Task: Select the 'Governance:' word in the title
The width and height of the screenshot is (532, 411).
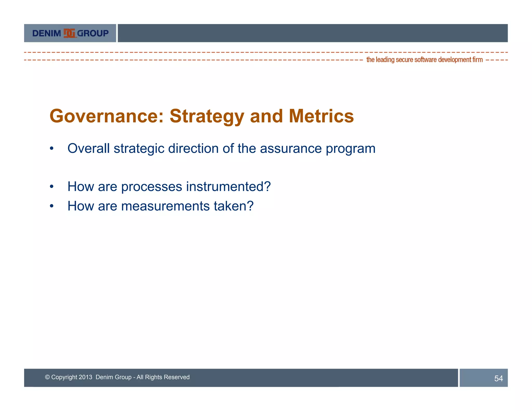Action: tap(107, 116)
